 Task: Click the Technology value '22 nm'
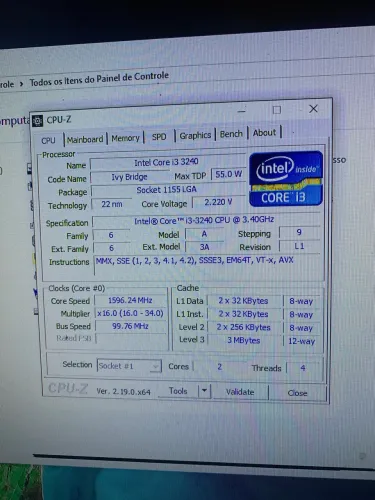(x=112, y=204)
